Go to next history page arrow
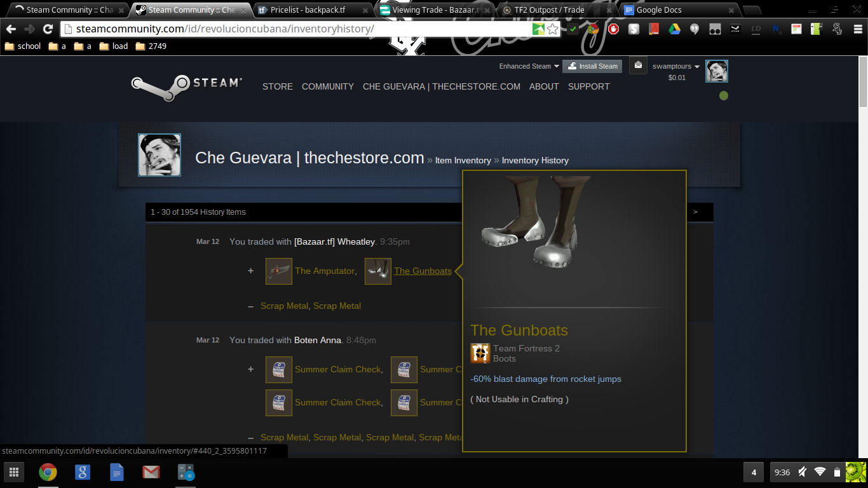This screenshot has width=868, height=488. (695, 212)
